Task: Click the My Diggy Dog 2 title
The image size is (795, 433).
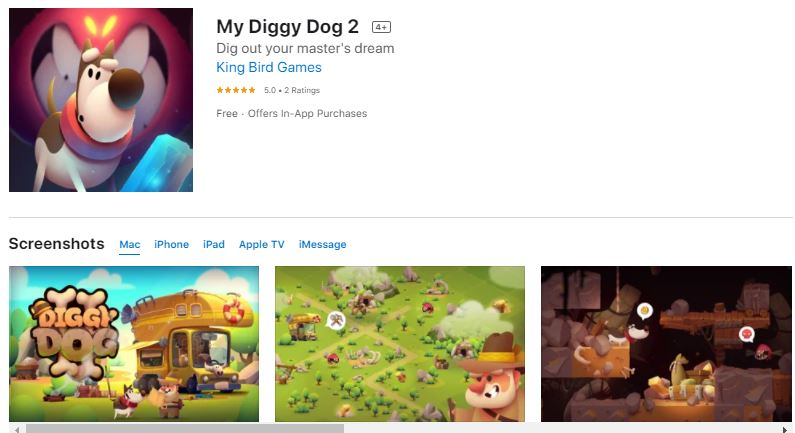Action: tap(287, 27)
